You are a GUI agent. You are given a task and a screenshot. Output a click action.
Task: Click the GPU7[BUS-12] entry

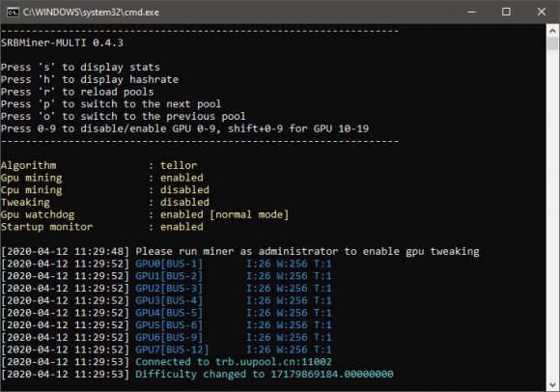tap(172, 350)
